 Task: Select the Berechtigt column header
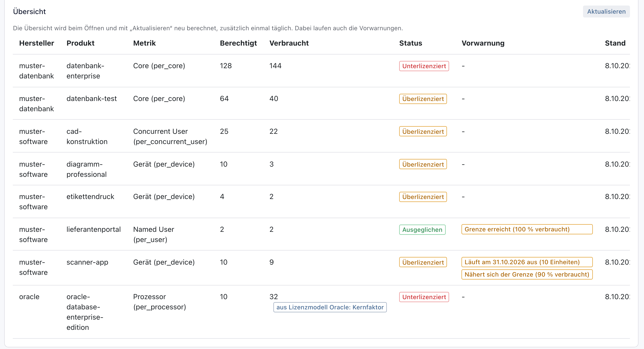(x=238, y=43)
